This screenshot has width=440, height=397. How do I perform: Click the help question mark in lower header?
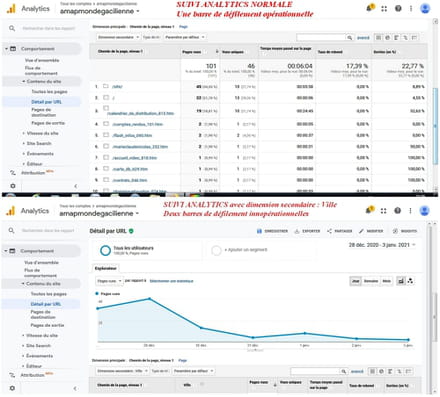[397, 210]
